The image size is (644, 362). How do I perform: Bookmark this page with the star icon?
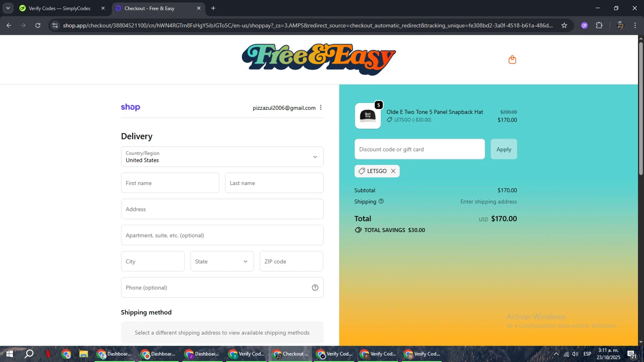pos(564,25)
